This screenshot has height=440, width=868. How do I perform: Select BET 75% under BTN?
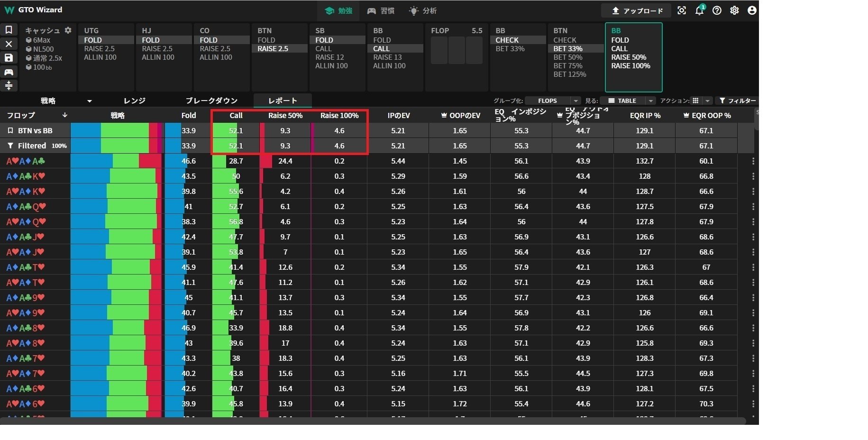(x=568, y=66)
